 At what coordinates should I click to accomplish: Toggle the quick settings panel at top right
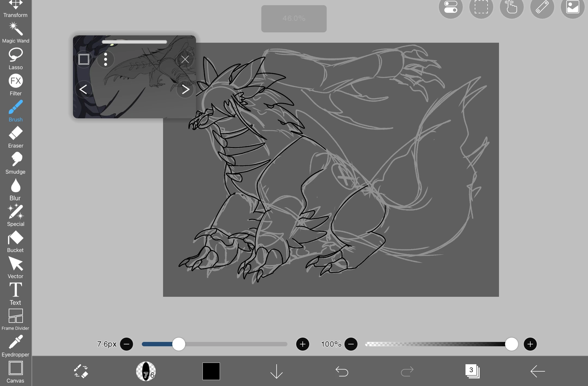click(451, 7)
